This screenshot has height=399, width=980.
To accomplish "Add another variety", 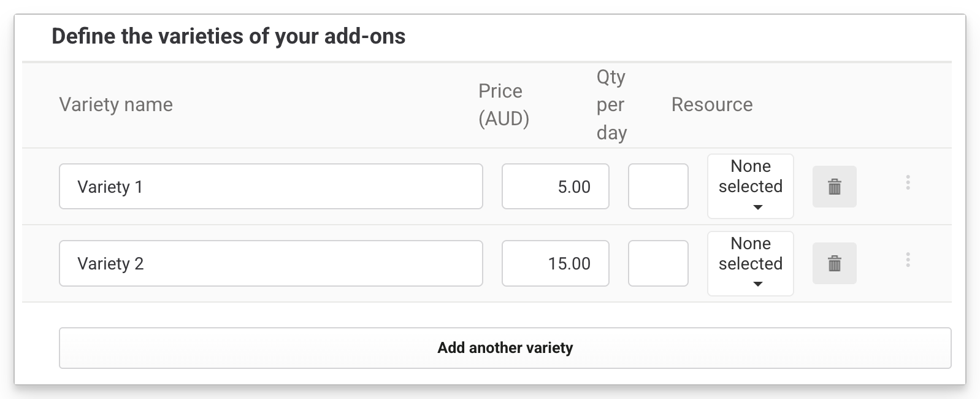I will pyautogui.click(x=505, y=348).
